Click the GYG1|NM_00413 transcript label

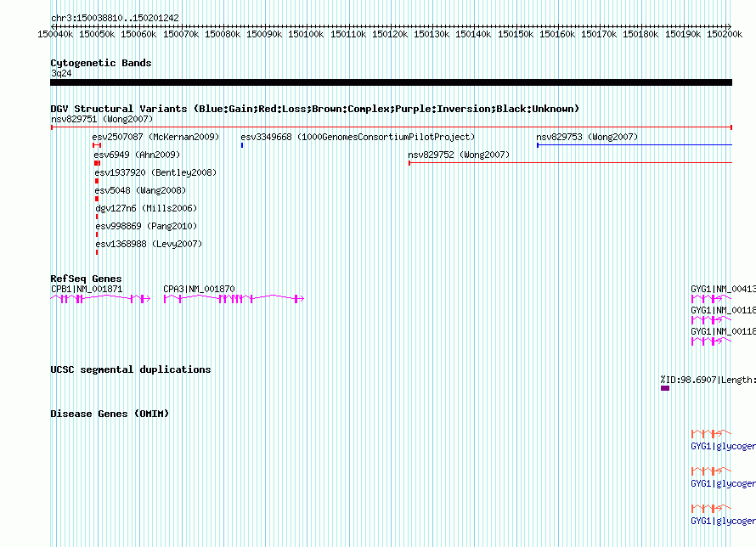[x=723, y=289]
